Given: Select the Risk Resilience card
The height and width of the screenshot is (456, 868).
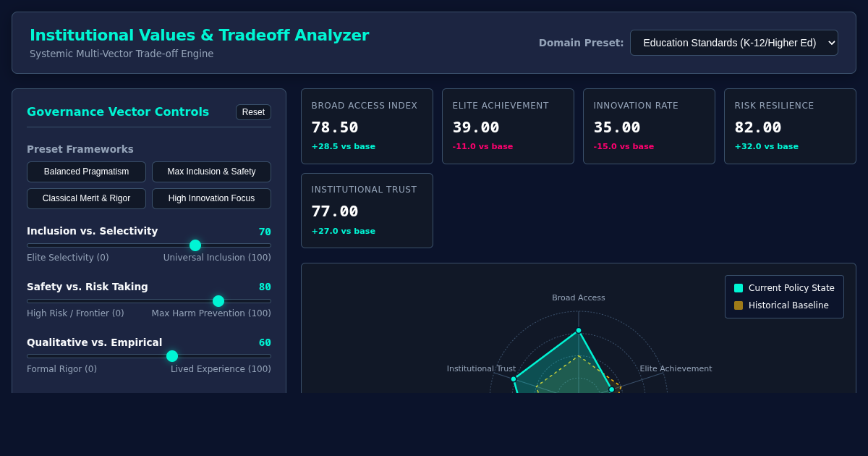Looking at the screenshot, I should pos(790,127).
